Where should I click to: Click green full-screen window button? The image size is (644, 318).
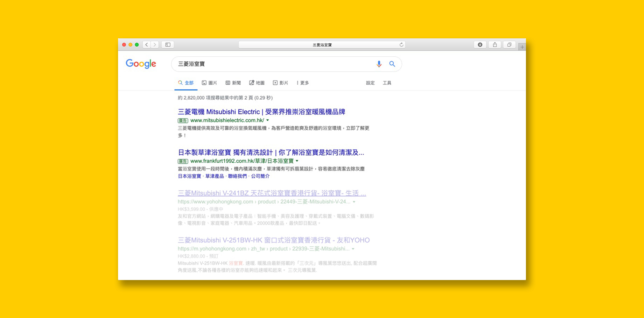click(x=137, y=45)
